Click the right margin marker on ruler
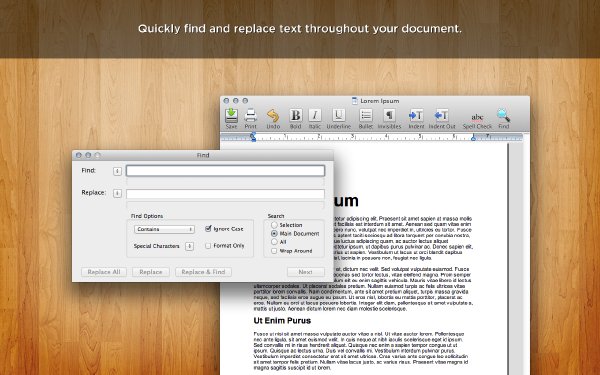600x375 pixels. (x=473, y=137)
